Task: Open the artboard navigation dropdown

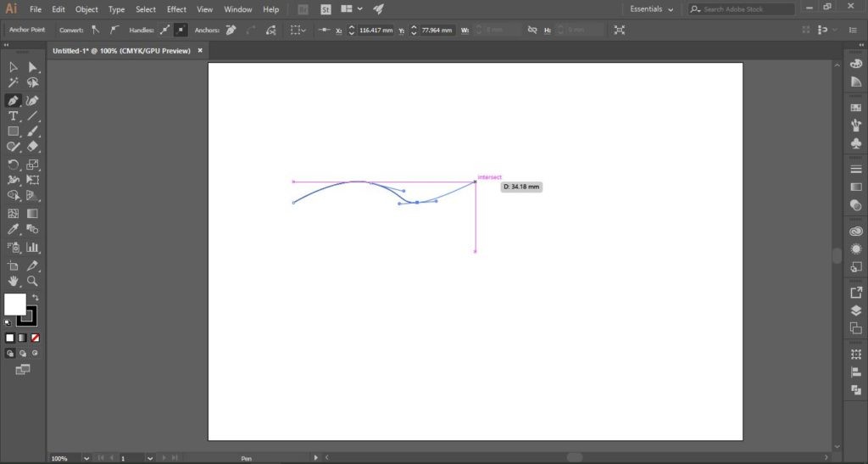Action: point(150,458)
